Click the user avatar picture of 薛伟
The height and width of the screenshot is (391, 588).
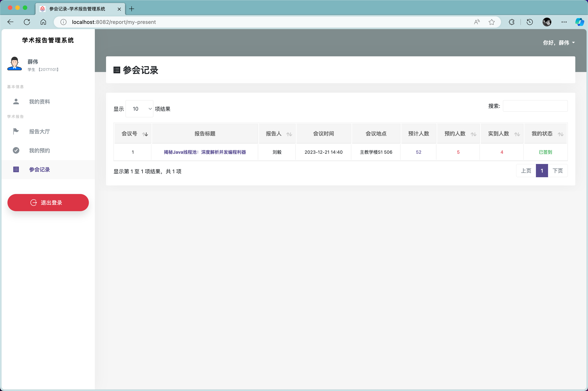(x=15, y=64)
